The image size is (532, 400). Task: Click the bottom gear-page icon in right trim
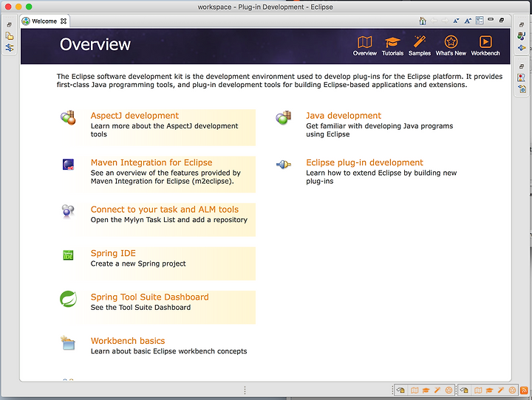(x=522, y=89)
